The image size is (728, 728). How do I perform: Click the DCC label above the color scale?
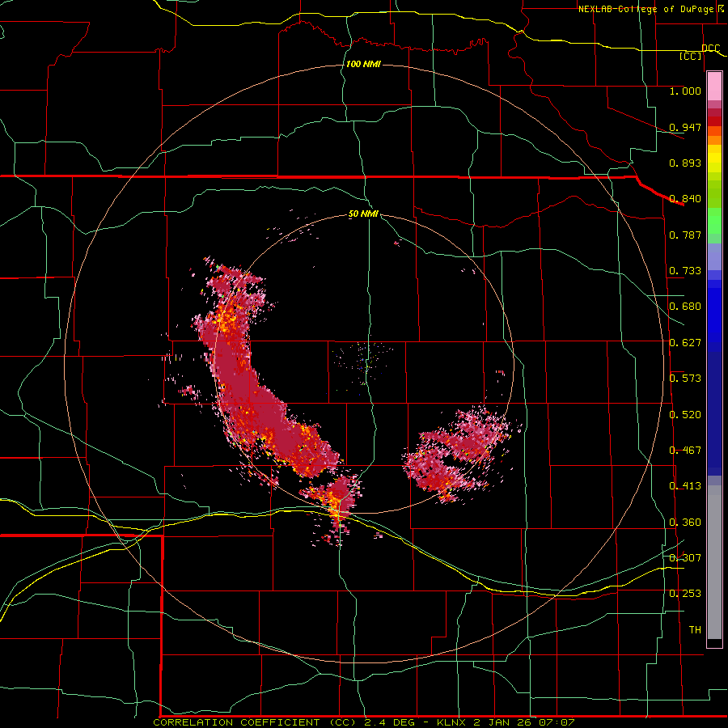point(710,48)
